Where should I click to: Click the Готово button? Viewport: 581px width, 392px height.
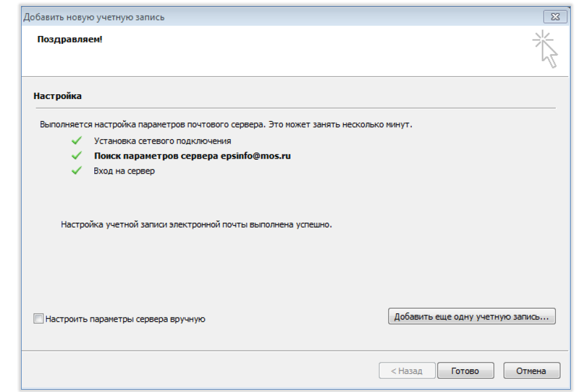tap(466, 371)
